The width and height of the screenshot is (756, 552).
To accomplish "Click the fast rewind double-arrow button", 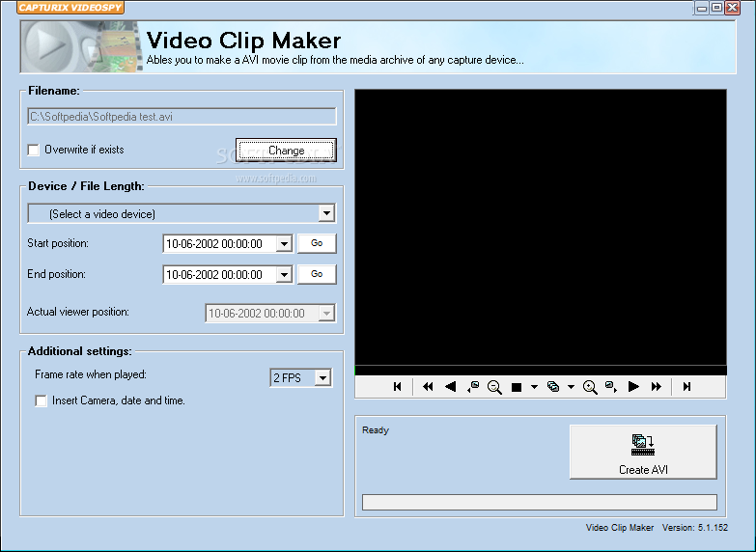I will click(x=428, y=387).
